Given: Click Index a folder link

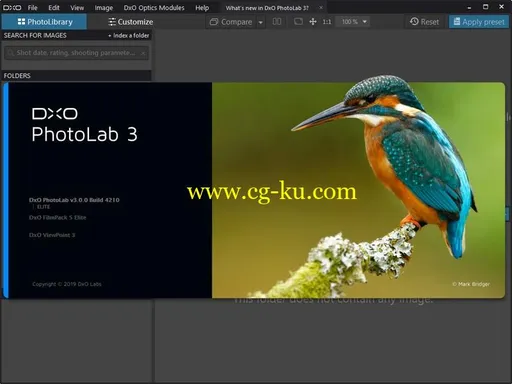Looking at the screenshot, I should pos(129,35).
